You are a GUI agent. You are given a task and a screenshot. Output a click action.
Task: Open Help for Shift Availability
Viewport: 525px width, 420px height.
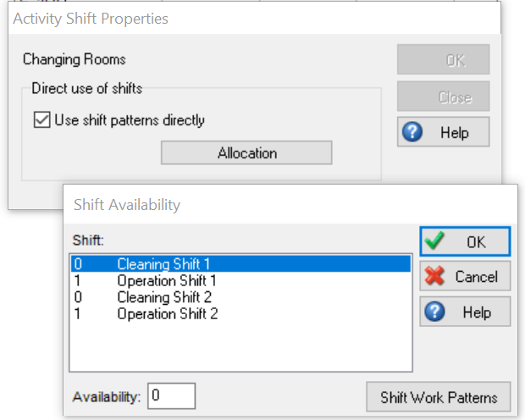[465, 312]
